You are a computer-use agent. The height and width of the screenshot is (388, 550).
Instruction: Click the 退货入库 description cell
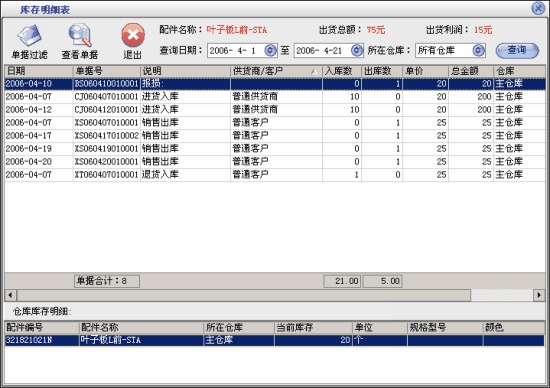pos(185,174)
